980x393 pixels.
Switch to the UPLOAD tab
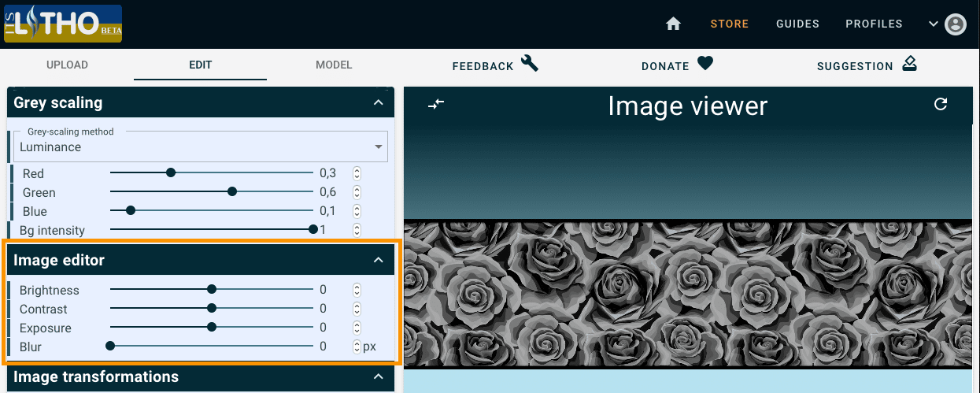click(x=67, y=65)
